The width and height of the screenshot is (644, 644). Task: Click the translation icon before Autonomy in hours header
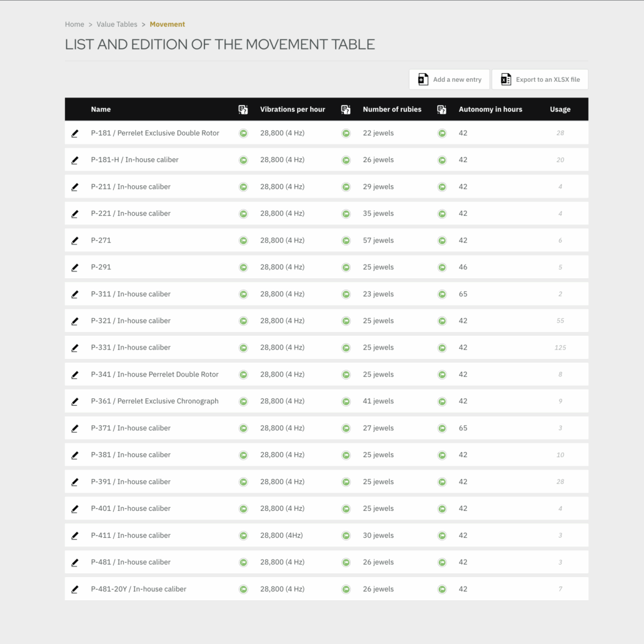coord(441,109)
